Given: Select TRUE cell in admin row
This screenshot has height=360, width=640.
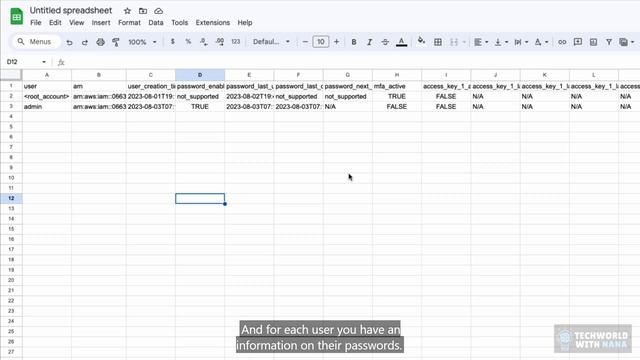Looking at the screenshot, I should pyautogui.click(x=200, y=107).
